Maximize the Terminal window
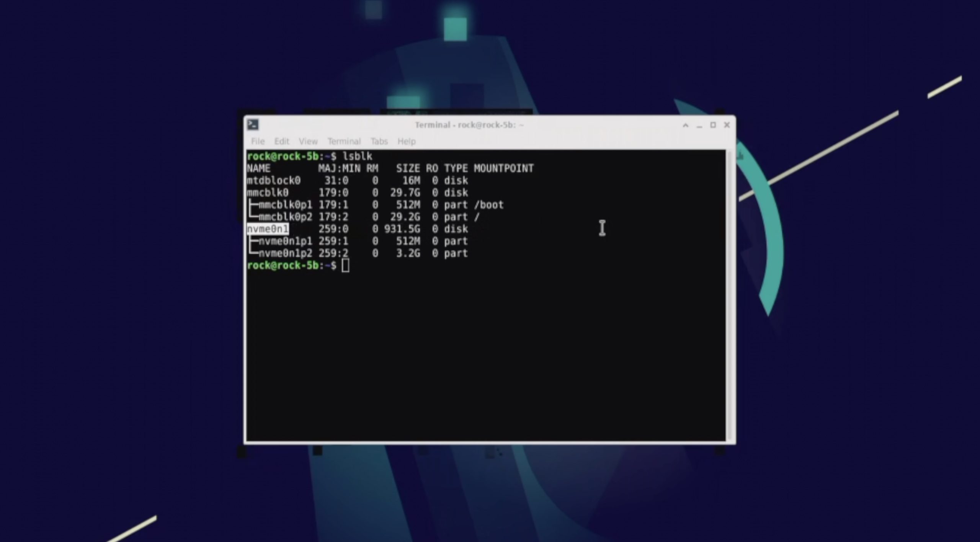This screenshot has height=542, width=980. 713,125
